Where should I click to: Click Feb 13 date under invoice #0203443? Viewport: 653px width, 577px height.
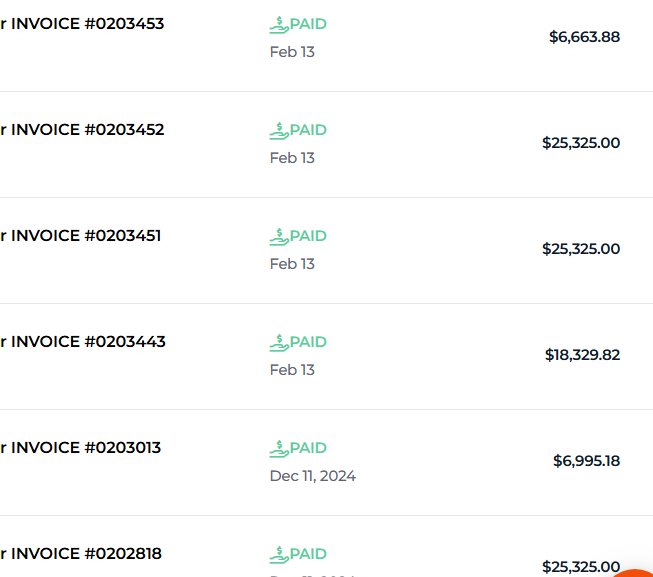tap(292, 370)
